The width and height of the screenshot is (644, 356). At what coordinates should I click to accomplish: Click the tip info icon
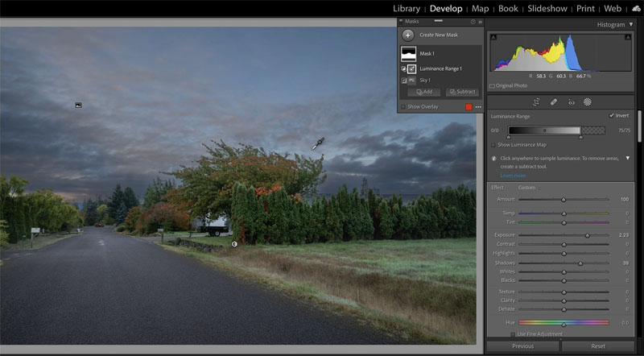pos(494,159)
